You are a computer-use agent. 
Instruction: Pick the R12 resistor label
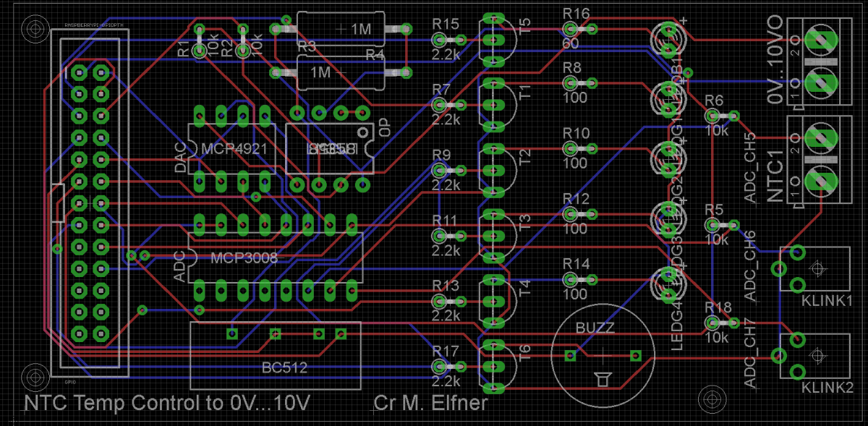pyautogui.click(x=576, y=199)
